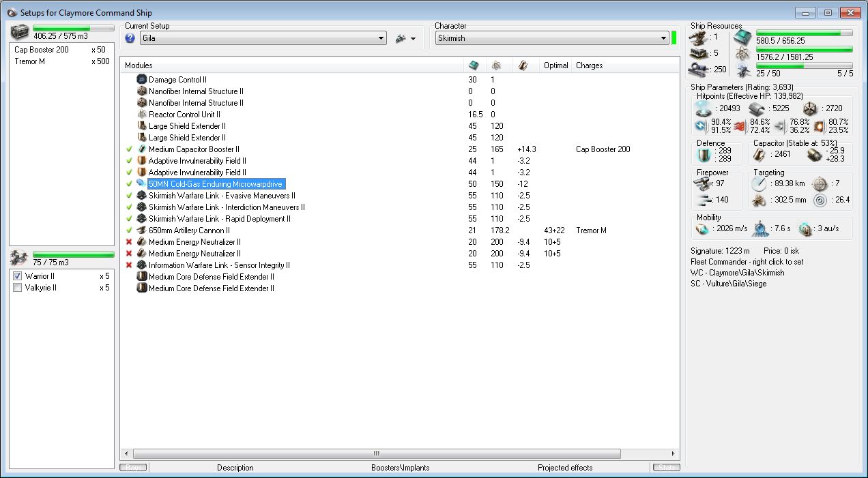Toggle checkmark of Skirmish Link Interdiction Maneuvers II
Screen dimensions: 868x478
[x=129, y=207]
